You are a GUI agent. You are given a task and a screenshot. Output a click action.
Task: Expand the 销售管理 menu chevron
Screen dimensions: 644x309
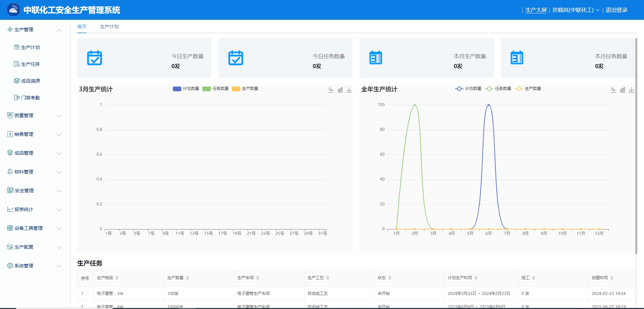tap(59, 135)
